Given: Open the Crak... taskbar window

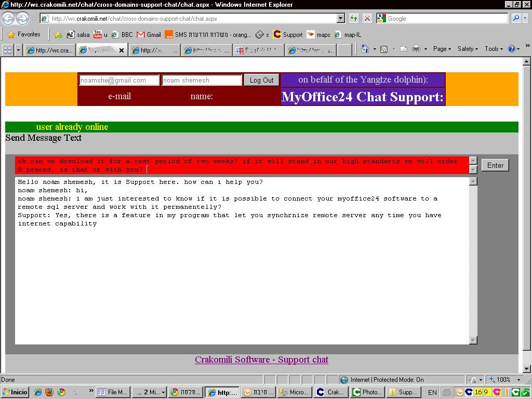Looking at the screenshot, I should (331, 392).
